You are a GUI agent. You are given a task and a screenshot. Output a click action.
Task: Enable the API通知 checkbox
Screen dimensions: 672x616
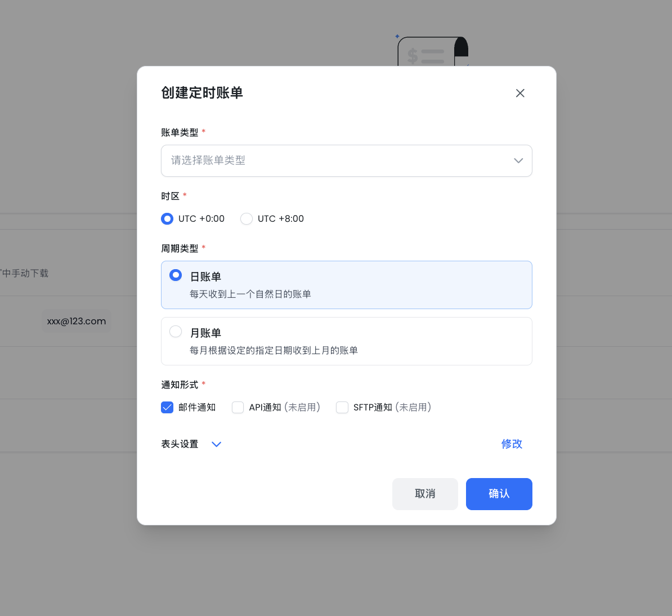click(x=238, y=408)
